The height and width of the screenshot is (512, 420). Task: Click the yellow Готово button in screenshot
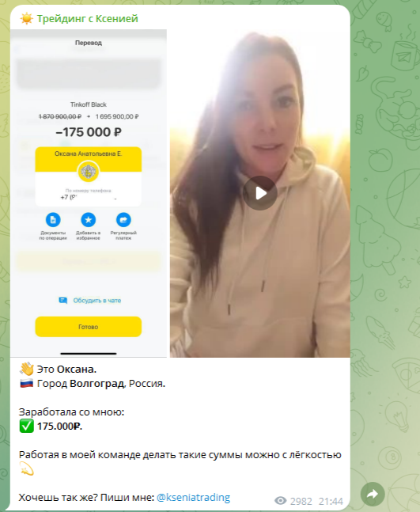(x=89, y=327)
